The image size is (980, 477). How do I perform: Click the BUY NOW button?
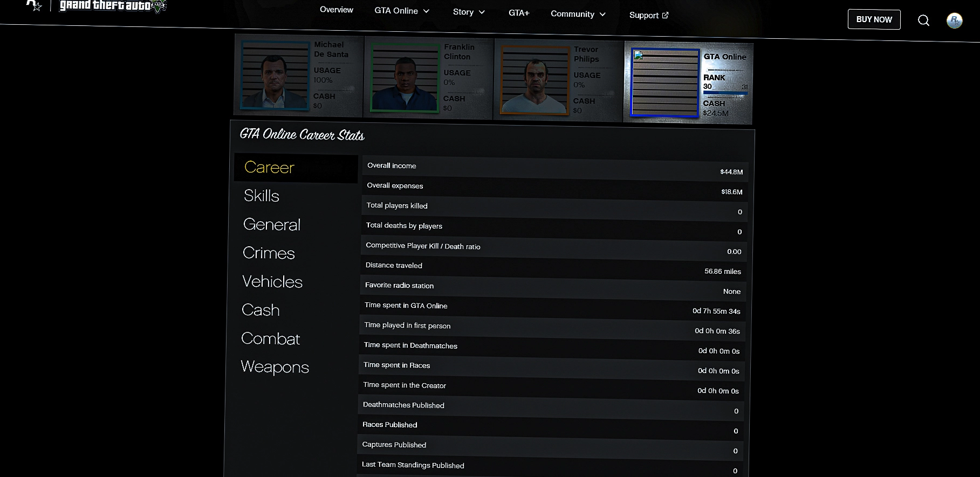pyautogui.click(x=874, y=19)
